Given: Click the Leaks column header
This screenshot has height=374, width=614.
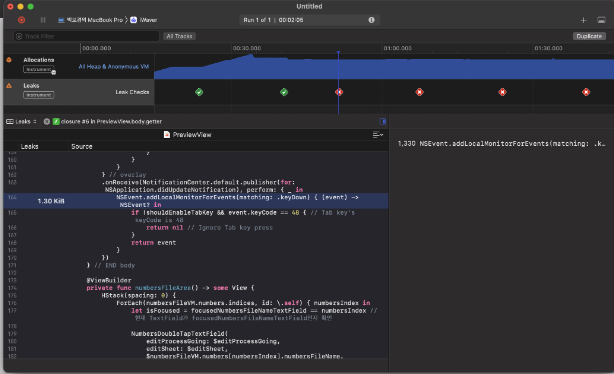Looking at the screenshot, I should [x=30, y=146].
